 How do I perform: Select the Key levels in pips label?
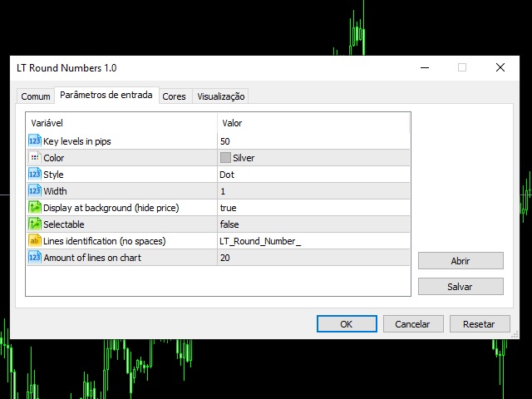(77, 141)
